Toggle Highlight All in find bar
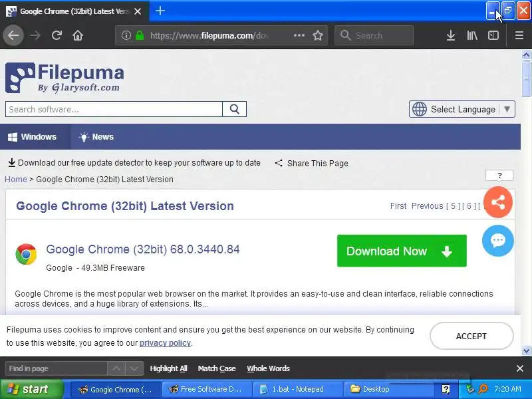Viewport: 532px width, 399px height. click(x=169, y=368)
